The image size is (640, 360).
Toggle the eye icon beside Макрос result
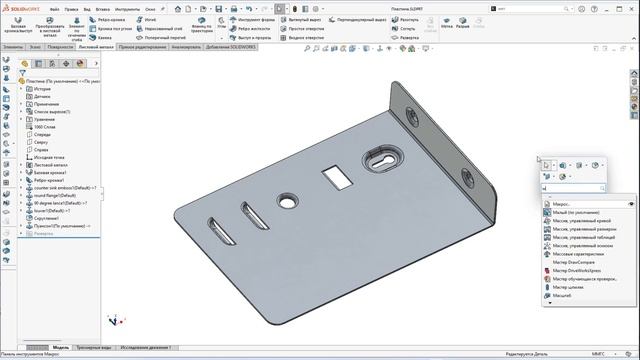tap(631, 204)
